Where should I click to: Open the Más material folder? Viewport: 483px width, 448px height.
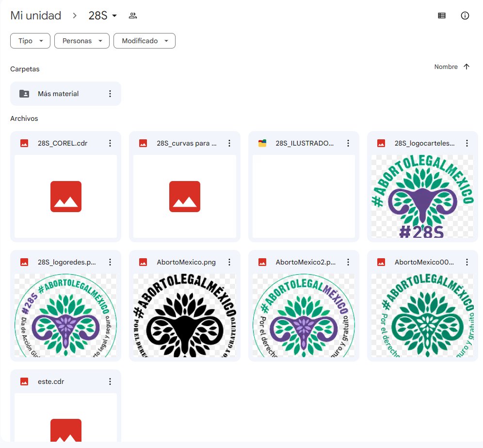(x=65, y=94)
